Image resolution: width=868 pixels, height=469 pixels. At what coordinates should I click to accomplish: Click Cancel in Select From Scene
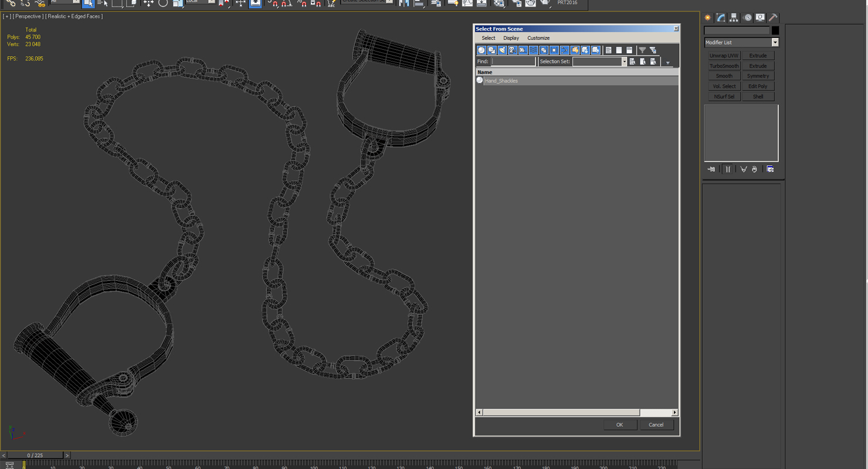pos(656,425)
